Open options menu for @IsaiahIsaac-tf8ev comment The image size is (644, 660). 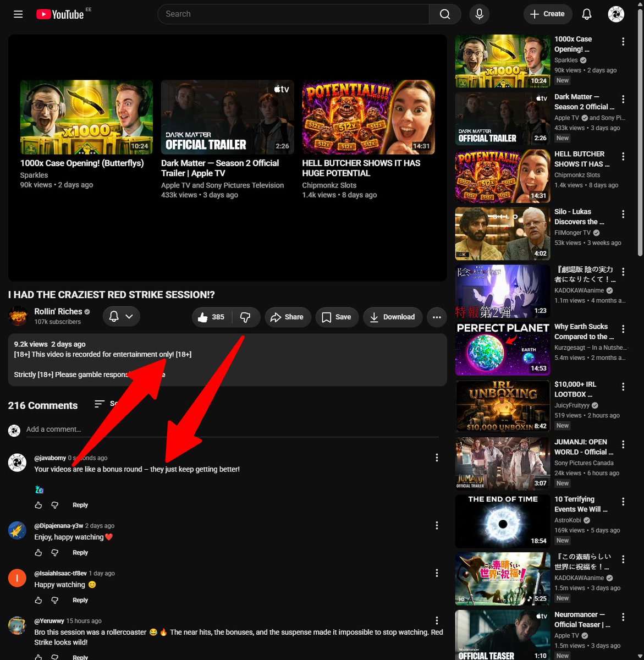pyautogui.click(x=437, y=573)
